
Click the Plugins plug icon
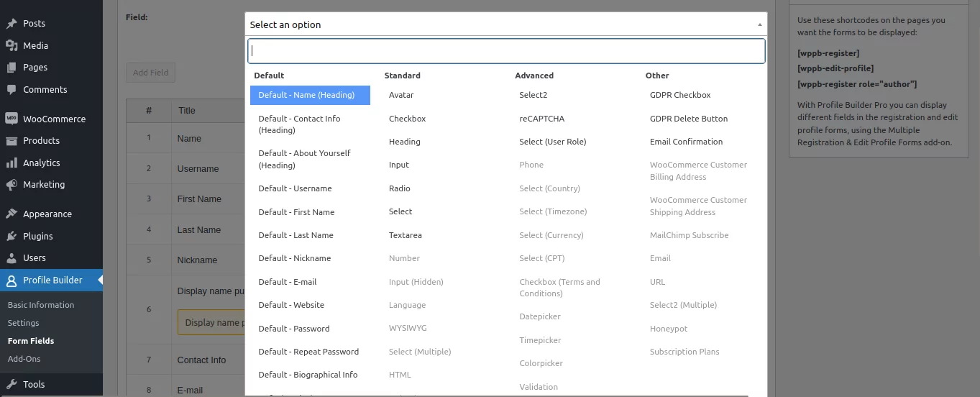pyautogui.click(x=12, y=236)
